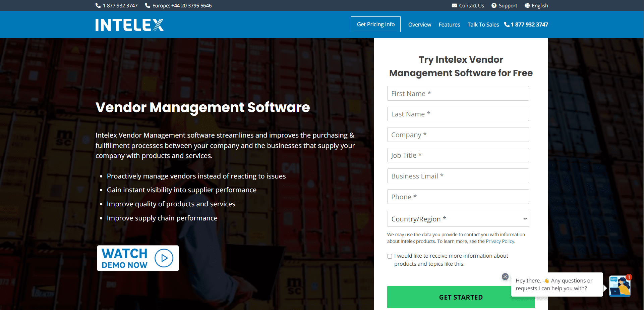This screenshot has width=644, height=310.
Task: Click the phone icon next to Europe number
Action: (147, 5)
